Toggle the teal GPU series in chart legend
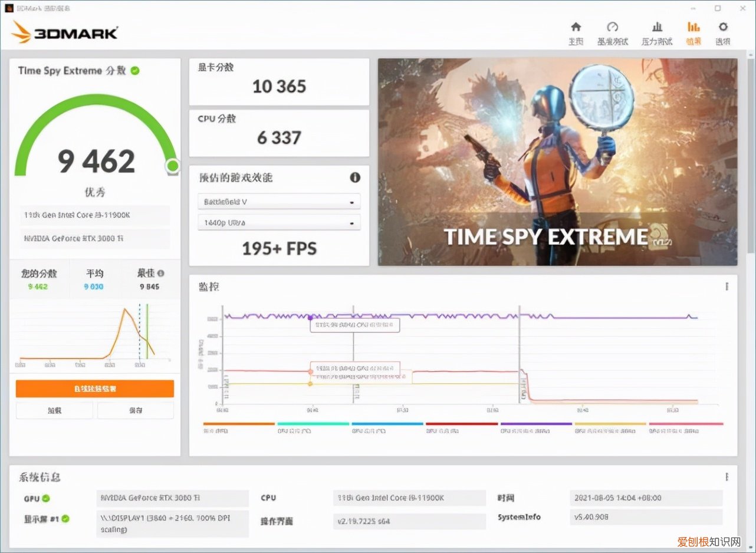This screenshot has width=756, height=553. [313, 423]
